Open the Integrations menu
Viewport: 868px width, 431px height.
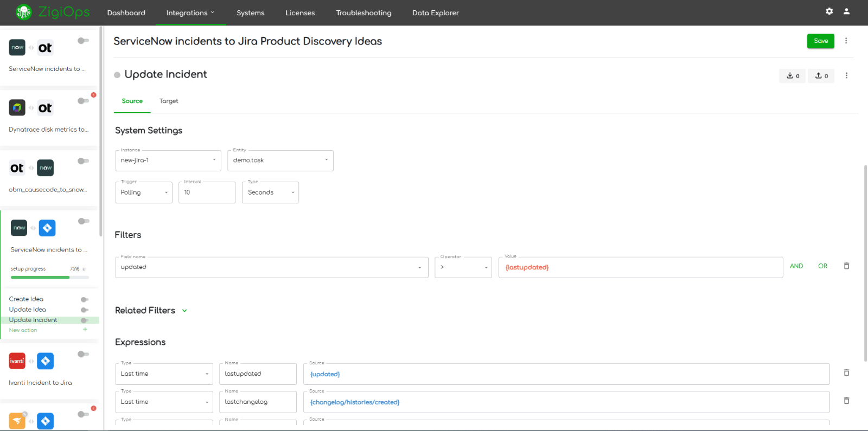click(190, 12)
